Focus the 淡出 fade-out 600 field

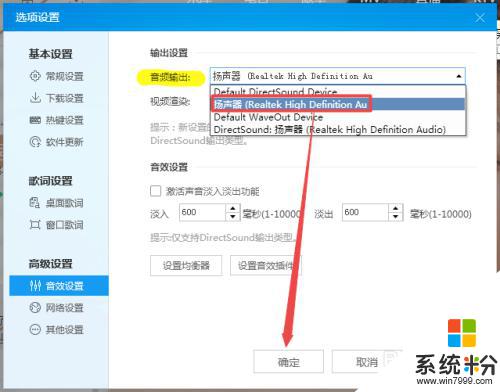[x=365, y=212]
